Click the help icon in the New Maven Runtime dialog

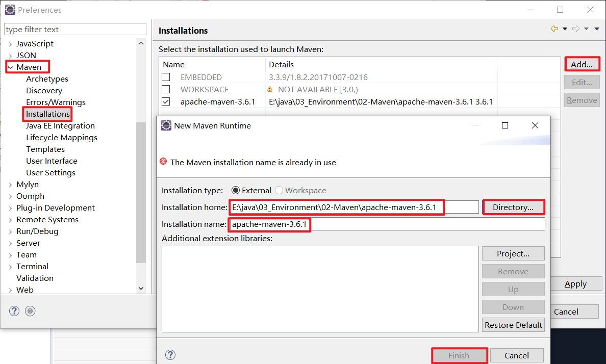[x=170, y=354]
